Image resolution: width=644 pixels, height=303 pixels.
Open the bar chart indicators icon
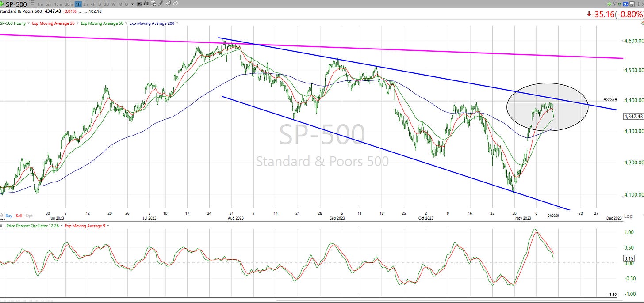click(146, 4)
